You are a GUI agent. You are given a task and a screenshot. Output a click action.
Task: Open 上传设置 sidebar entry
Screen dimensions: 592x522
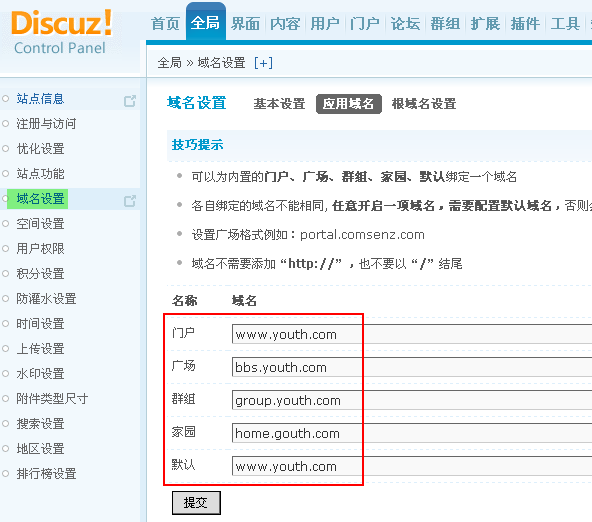click(40, 349)
